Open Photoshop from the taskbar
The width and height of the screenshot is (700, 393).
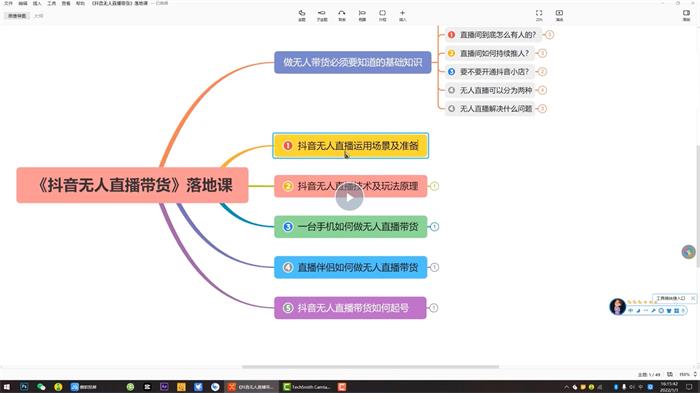[24, 387]
